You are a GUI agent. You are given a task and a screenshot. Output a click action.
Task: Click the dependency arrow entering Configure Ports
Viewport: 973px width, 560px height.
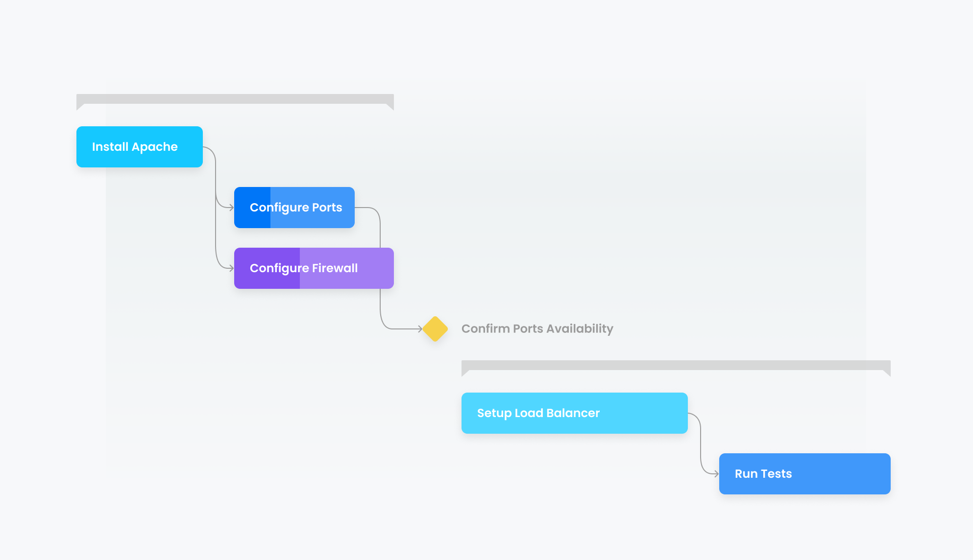click(231, 208)
